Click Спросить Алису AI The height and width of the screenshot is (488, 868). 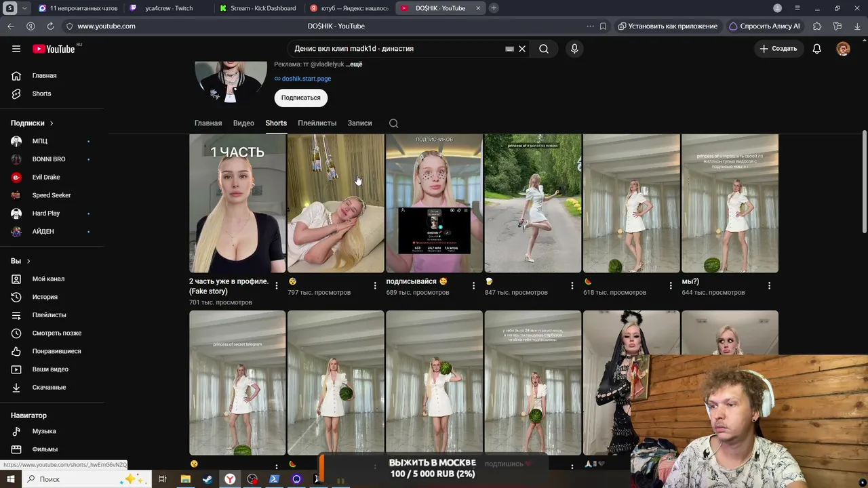click(x=765, y=26)
